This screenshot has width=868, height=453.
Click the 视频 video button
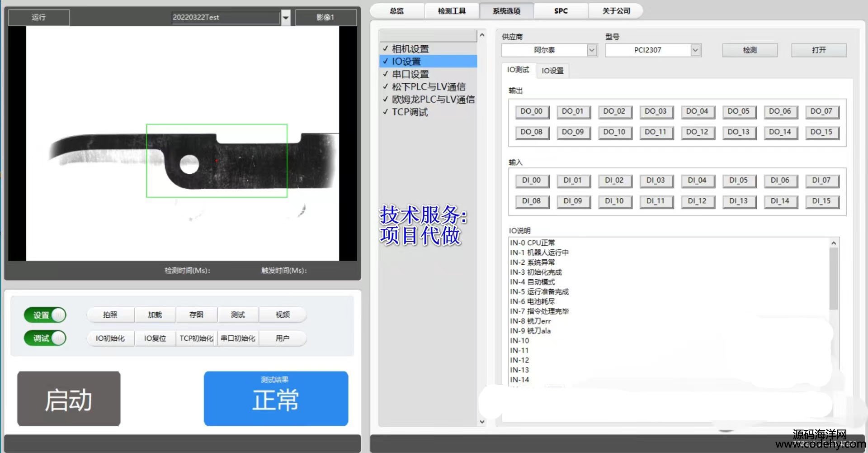pos(283,315)
